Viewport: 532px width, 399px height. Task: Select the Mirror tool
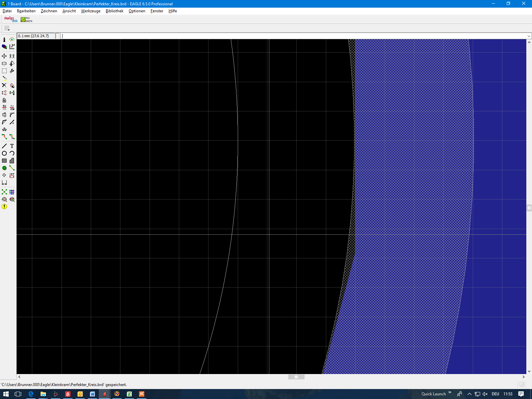pyautogui.click(x=4, y=64)
